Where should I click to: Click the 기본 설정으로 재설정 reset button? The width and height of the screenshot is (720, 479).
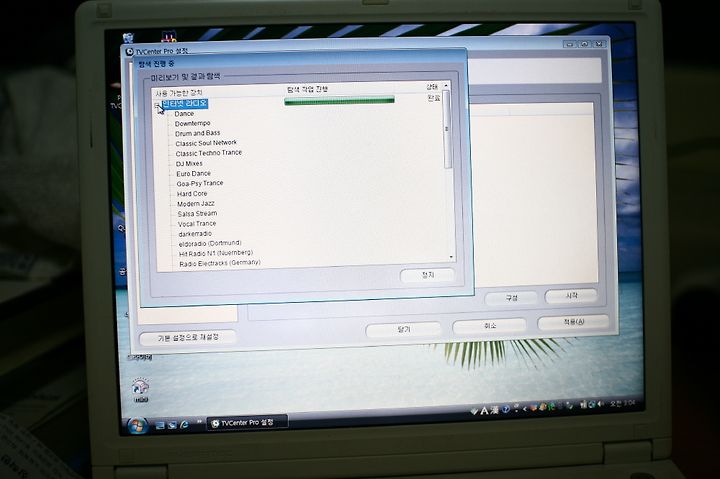tap(188, 338)
